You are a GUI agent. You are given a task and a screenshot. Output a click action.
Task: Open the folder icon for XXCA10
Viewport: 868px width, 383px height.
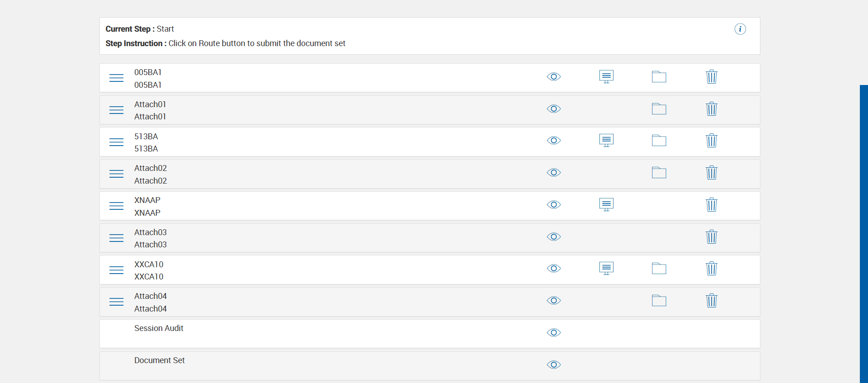659,269
